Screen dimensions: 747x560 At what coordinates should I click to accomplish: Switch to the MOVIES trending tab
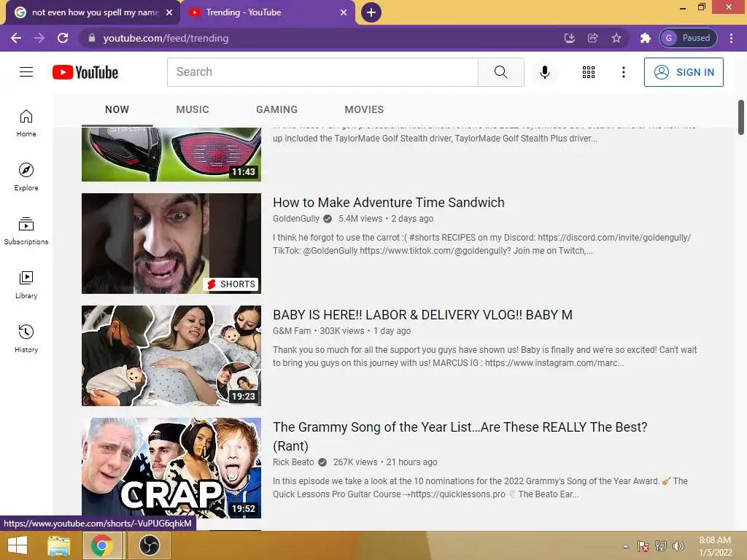(364, 109)
